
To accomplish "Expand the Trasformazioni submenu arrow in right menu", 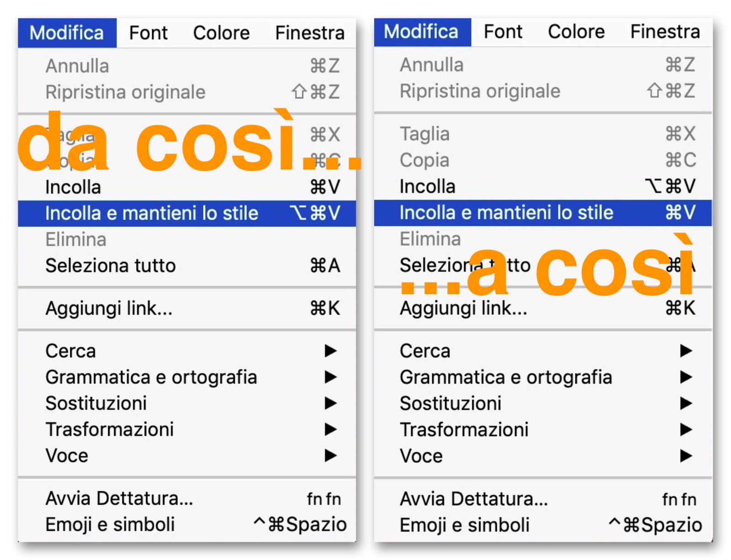I will [x=685, y=430].
